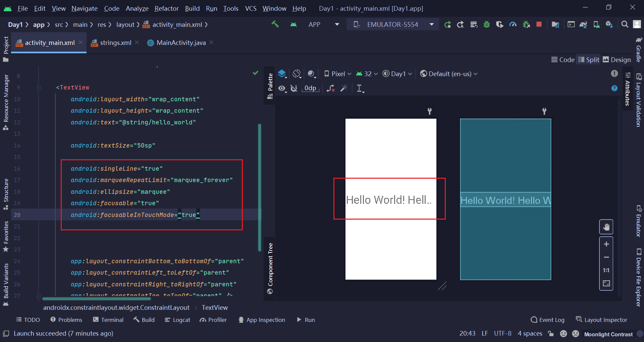This screenshot has width=644, height=342.
Task: Open the Event Log
Action: pos(548,320)
